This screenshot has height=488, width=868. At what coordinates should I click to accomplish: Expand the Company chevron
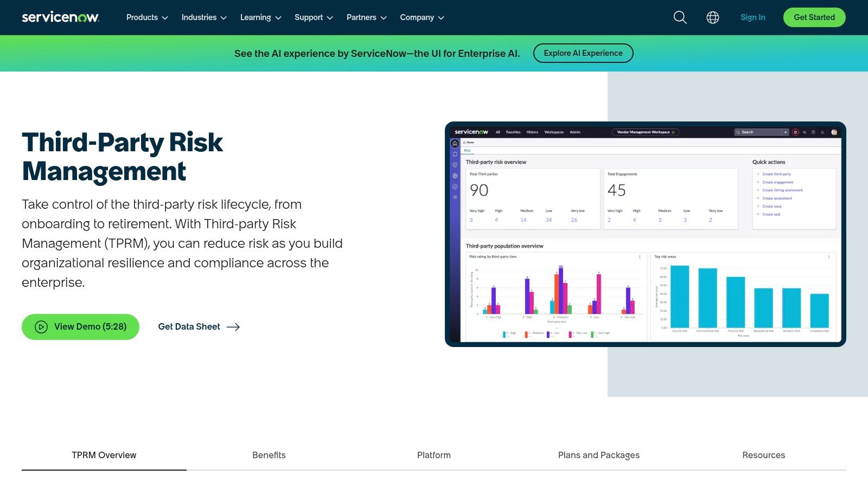click(441, 18)
